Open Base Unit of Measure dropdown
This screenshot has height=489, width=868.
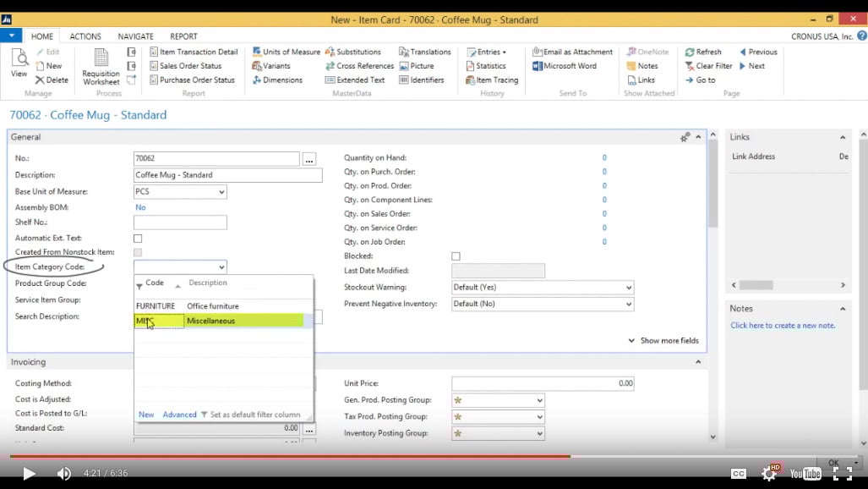[x=221, y=192]
